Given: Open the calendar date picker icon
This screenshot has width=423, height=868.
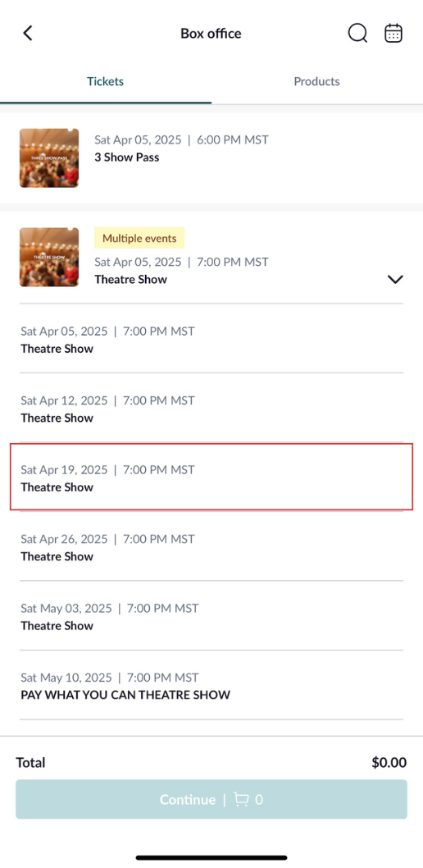Looking at the screenshot, I should pyautogui.click(x=393, y=33).
